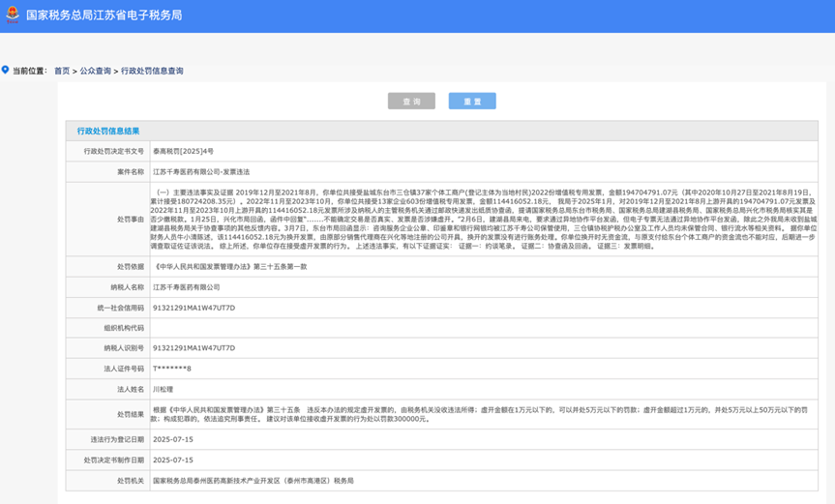Click the 国家税务总局江苏省电子税务局 header title
Viewport: 835px width, 504px height.
104,15
